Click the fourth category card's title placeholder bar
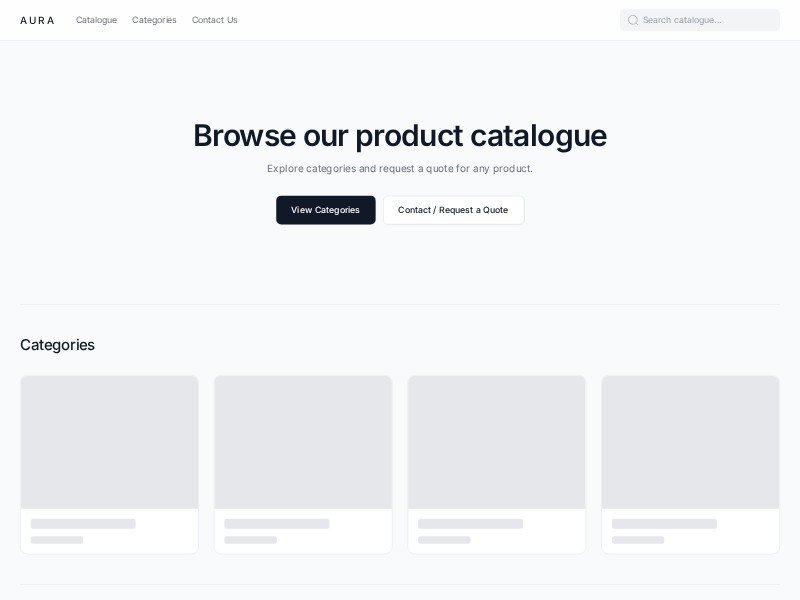800x600 pixels. coord(664,524)
